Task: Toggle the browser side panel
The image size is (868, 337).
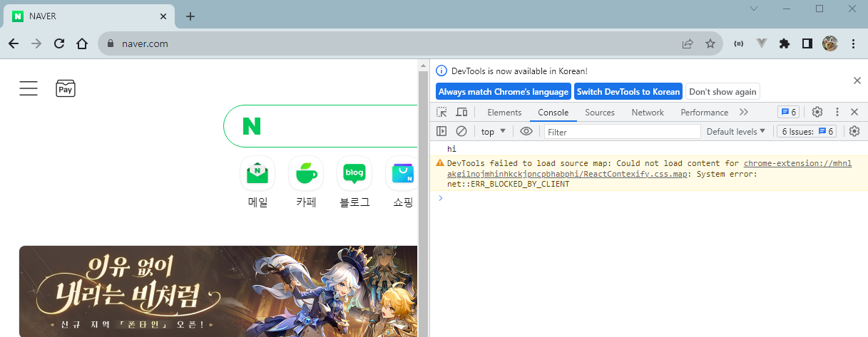Action: 807,43
